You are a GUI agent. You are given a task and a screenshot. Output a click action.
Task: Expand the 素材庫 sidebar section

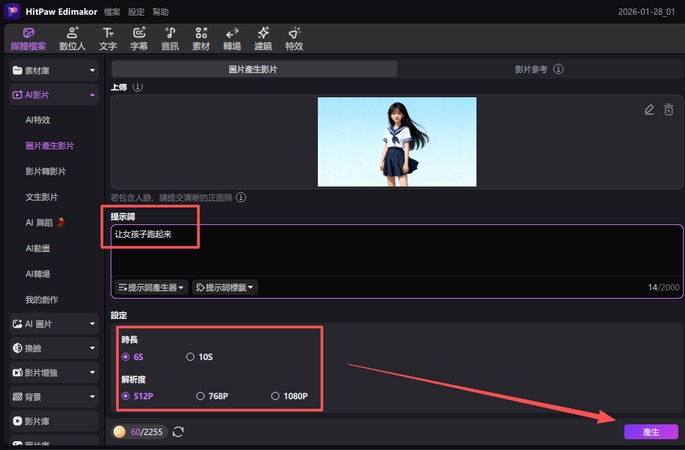(x=55, y=70)
